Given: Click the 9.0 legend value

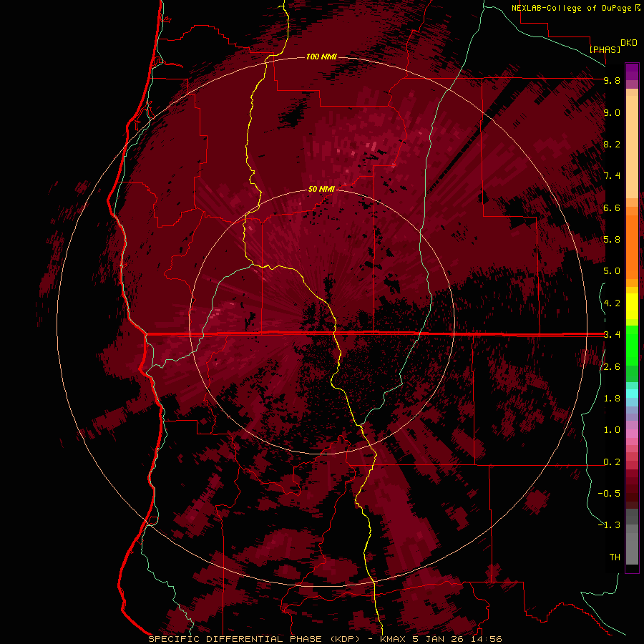Looking at the screenshot, I should click(x=612, y=112).
